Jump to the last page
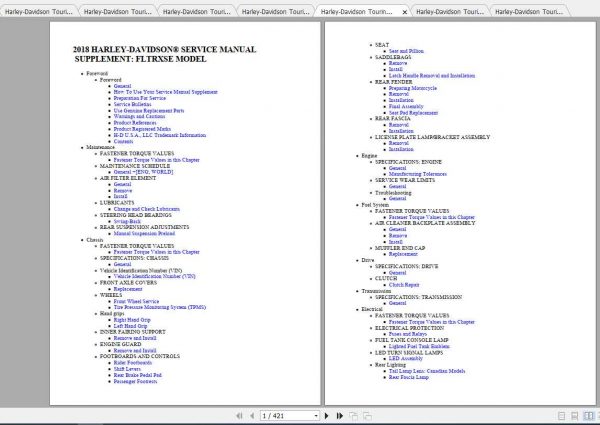 pyautogui.click(x=339, y=416)
